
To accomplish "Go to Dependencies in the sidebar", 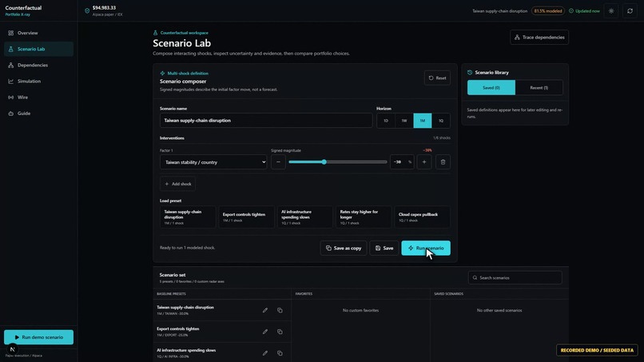I will tap(38, 65).
